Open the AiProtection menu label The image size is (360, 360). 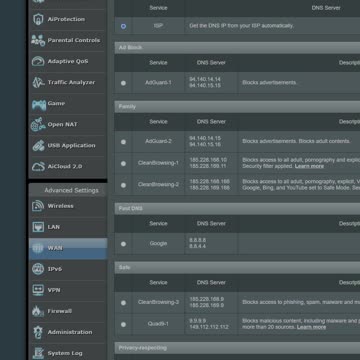pyautogui.click(x=66, y=19)
